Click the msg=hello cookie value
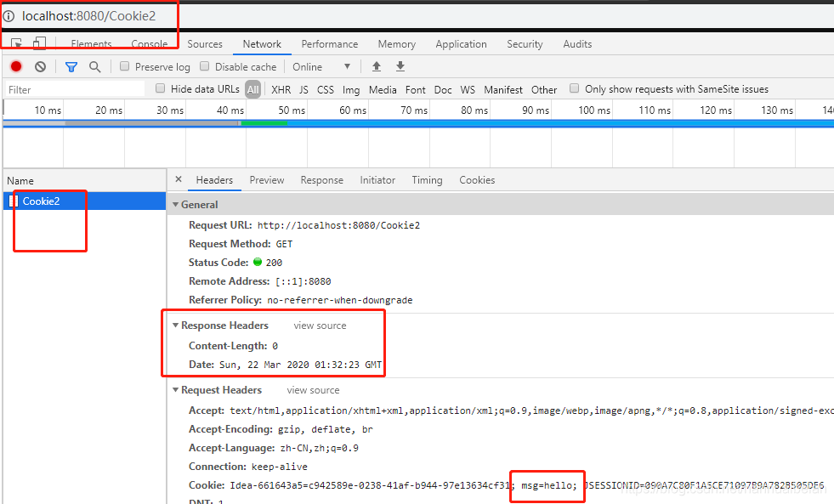Screen dimensions: 834x504 (x=548, y=485)
